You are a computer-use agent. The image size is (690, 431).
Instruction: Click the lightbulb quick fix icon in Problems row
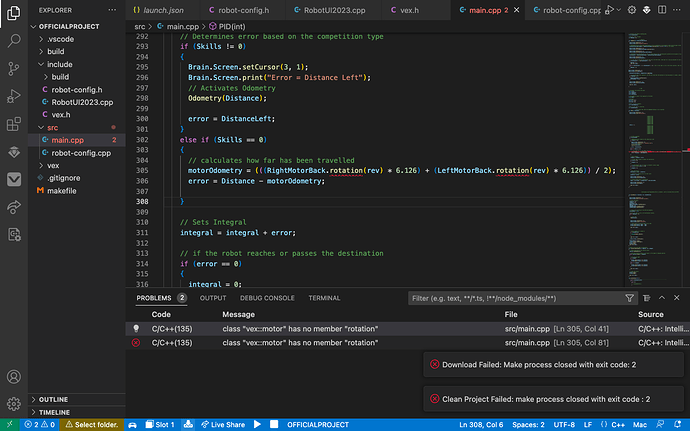(136, 328)
